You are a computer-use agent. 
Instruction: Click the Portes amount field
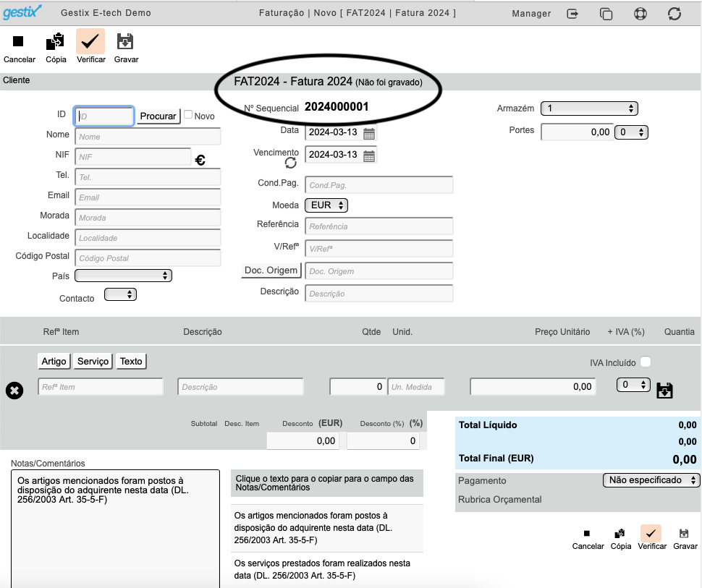coord(577,132)
